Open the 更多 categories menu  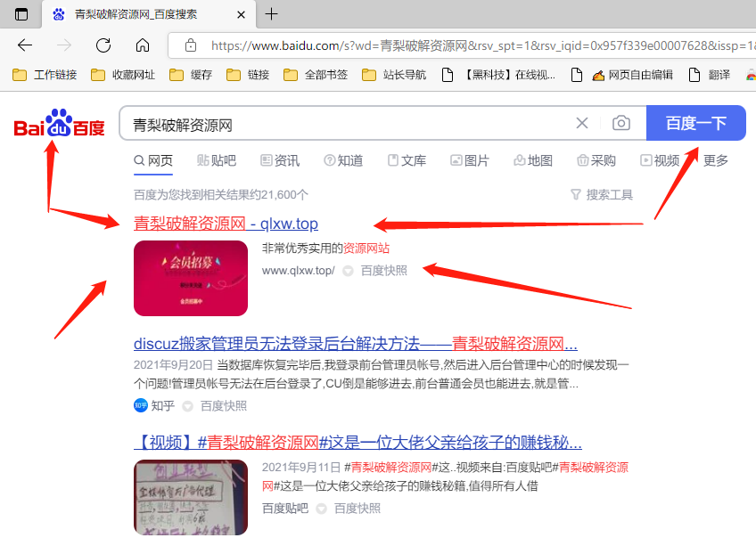(716, 160)
